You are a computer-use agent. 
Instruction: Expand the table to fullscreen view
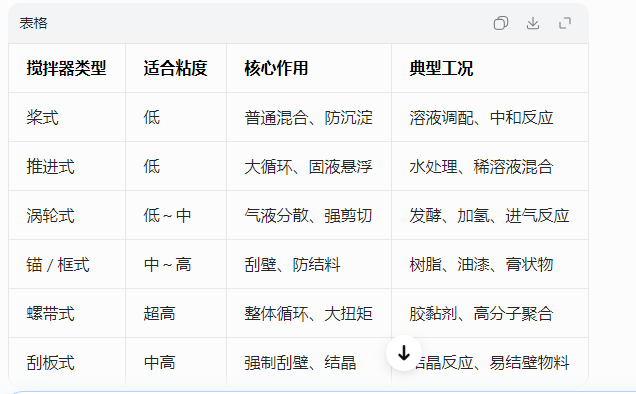point(565,23)
